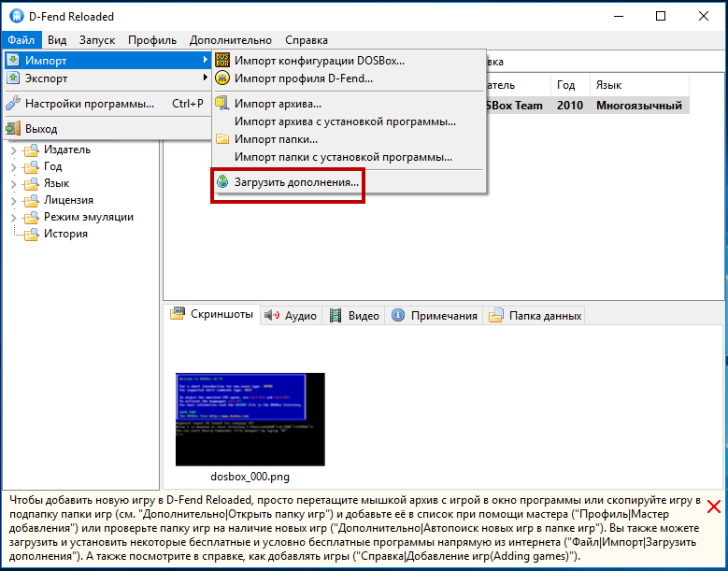
Task: Click the film icon on Видео tab
Action: tap(335, 316)
